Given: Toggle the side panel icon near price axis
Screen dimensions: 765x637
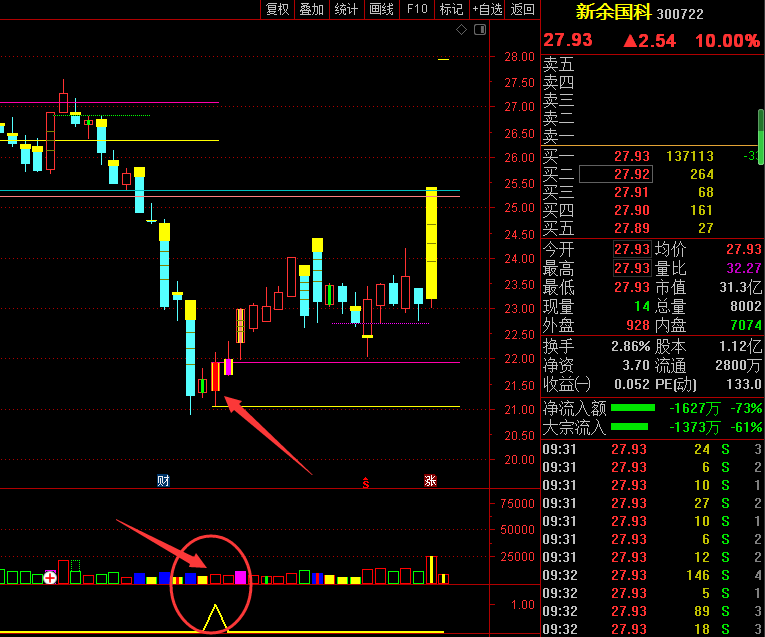Looking at the screenshot, I should point(482,30).
